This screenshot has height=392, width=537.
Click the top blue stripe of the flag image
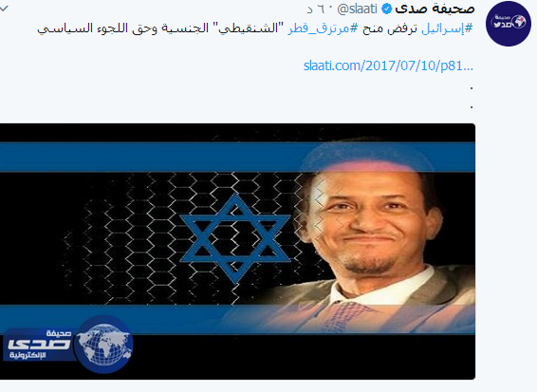point(237,157)
